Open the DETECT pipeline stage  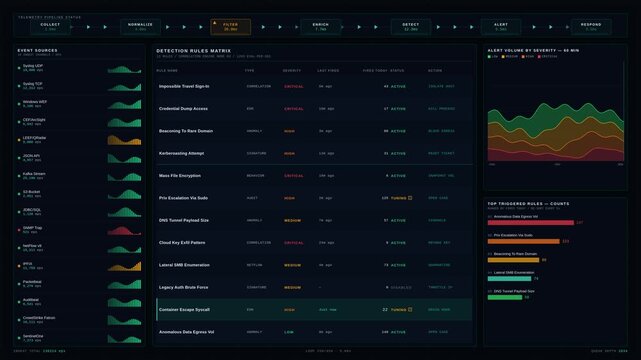(410, 27)
